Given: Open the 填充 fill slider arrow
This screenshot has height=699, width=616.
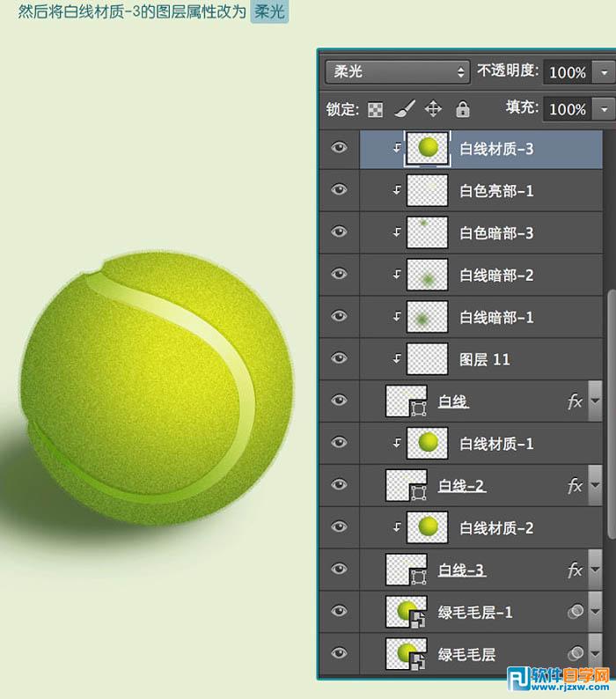Looking at the screenshot, I should [604, 109].
